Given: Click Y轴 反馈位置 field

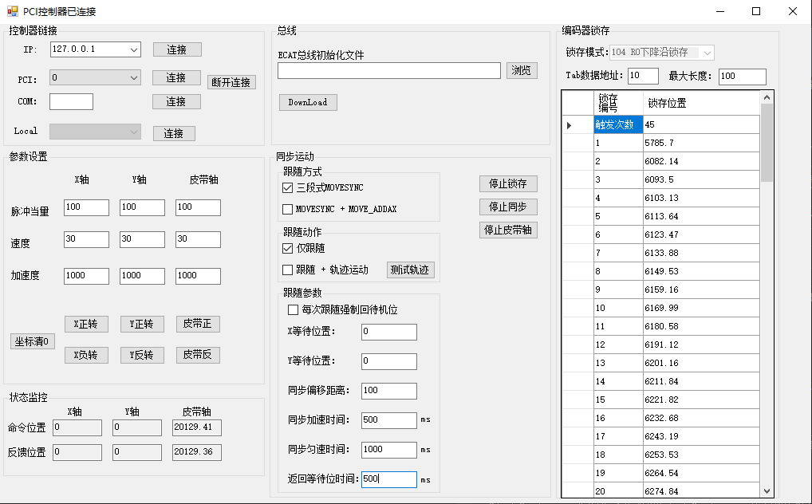Looking at the screenshot, I should (137, 452).
